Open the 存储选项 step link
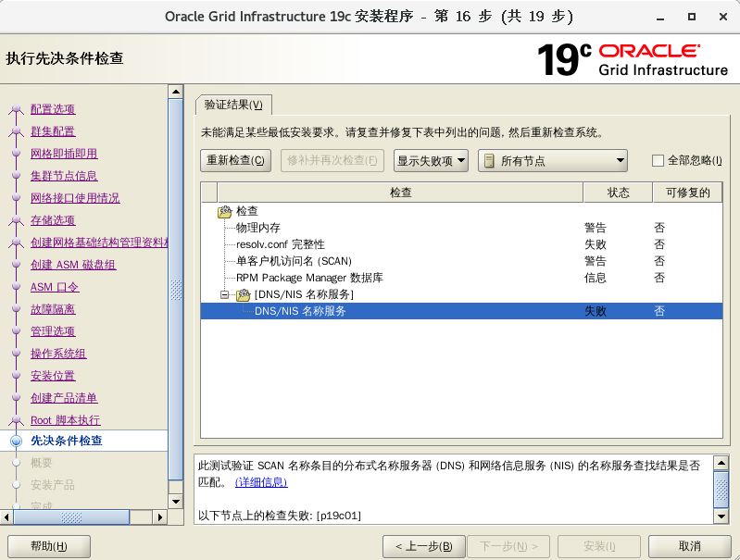The image size is (740, 560). click(x=53, y=220)
